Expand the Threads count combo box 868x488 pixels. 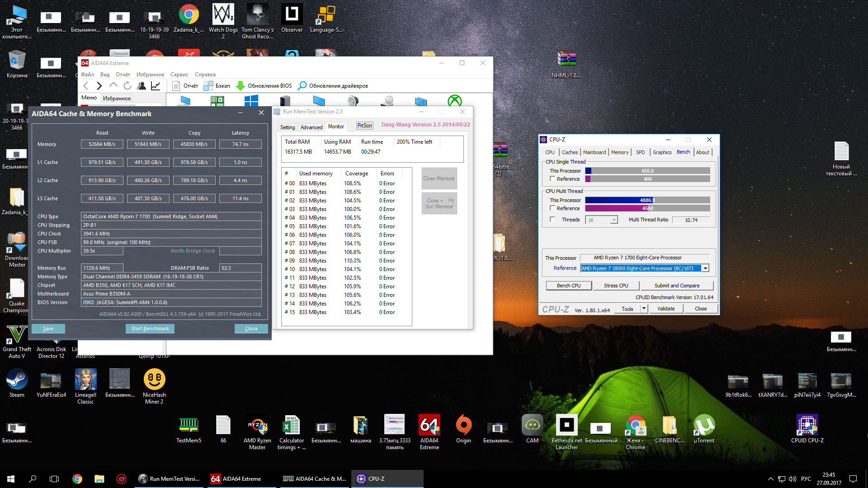(x=613, y=220)
